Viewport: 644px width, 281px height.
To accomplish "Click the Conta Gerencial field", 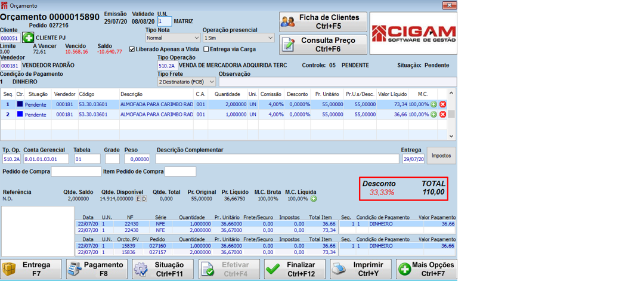I will coord(47,159).
